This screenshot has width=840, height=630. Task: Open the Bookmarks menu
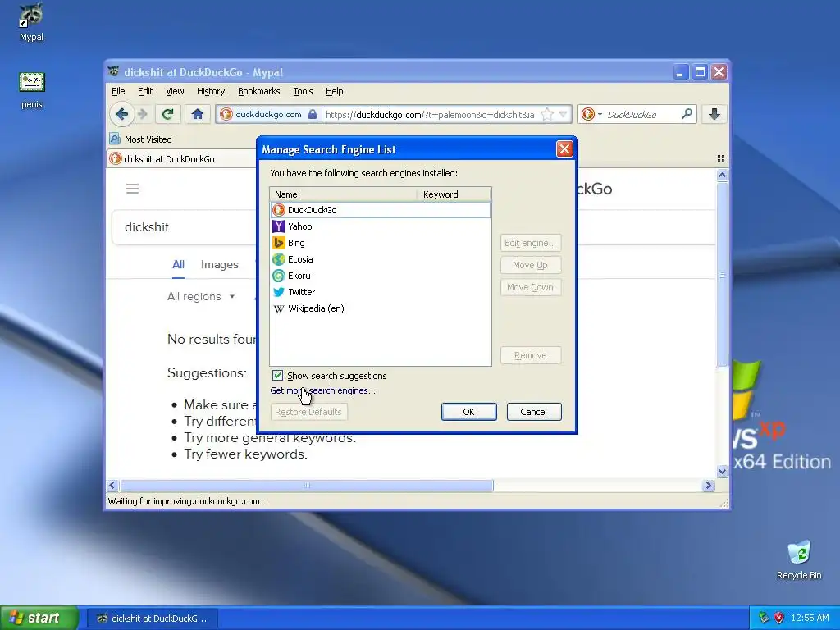pos(258,91)
